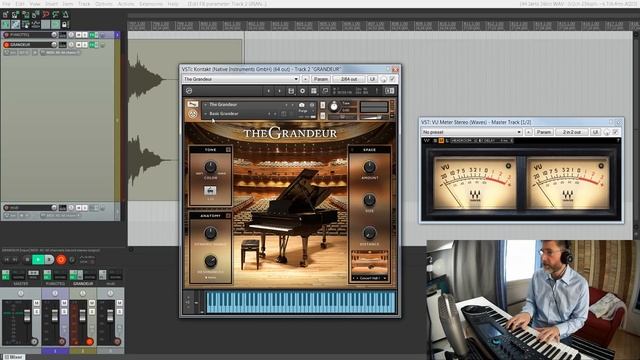The height and width of the screenshot is (360, 640).
Task: Open the Options menu
Action: pos(104,4)
